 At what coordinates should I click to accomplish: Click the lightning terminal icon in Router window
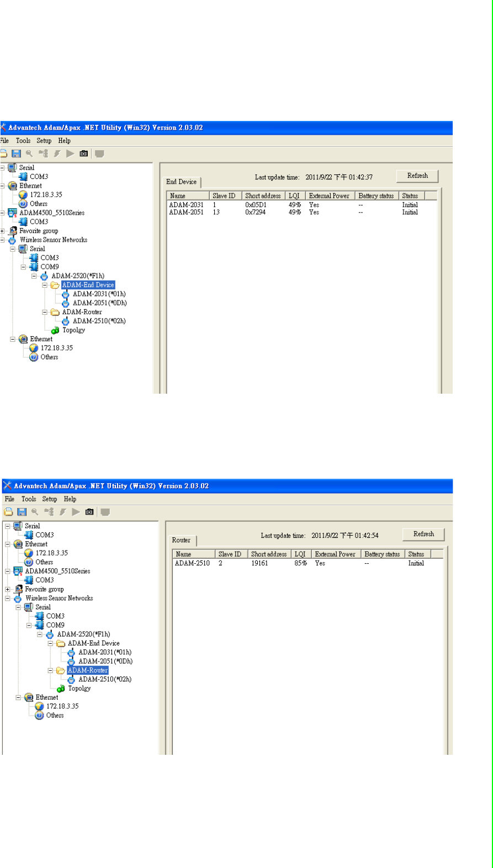coord(62,512)
